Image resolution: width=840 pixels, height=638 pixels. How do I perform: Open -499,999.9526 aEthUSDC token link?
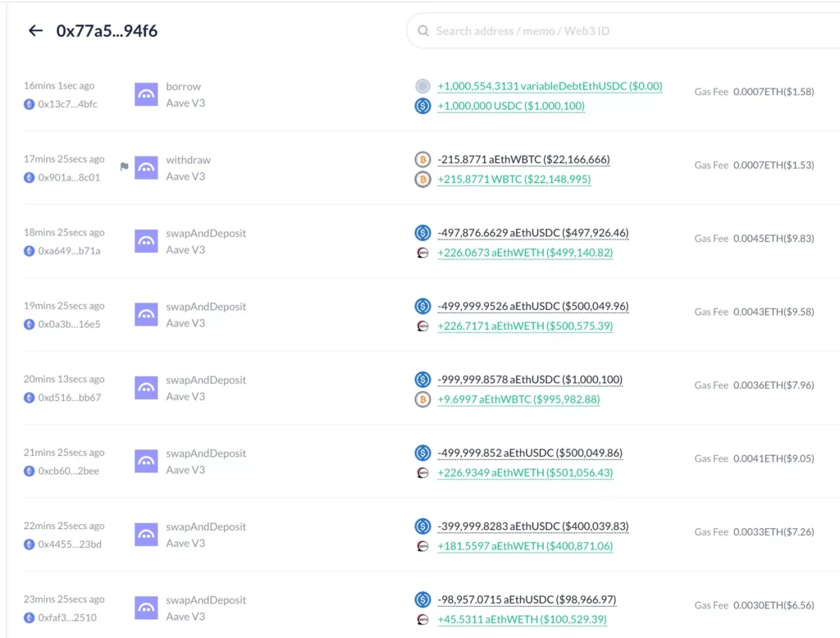533,307
